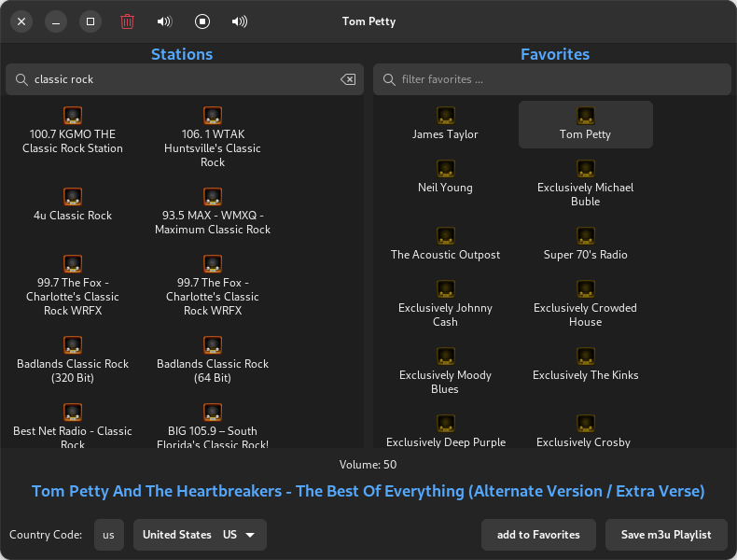Select the Tom Petty favorite station
The height and width of the screenshot is (560, 737).
pos(585,124)
